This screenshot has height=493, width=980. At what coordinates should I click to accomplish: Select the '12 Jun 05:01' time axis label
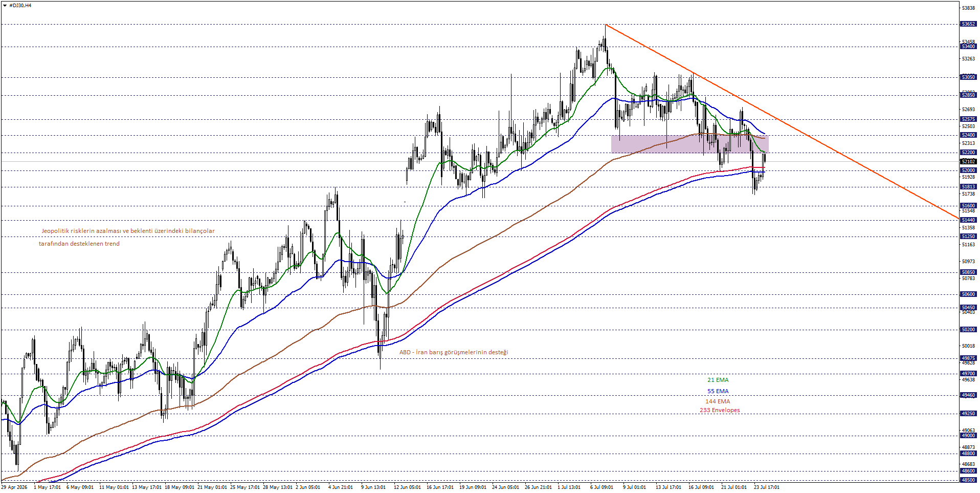tap(408, 487)
